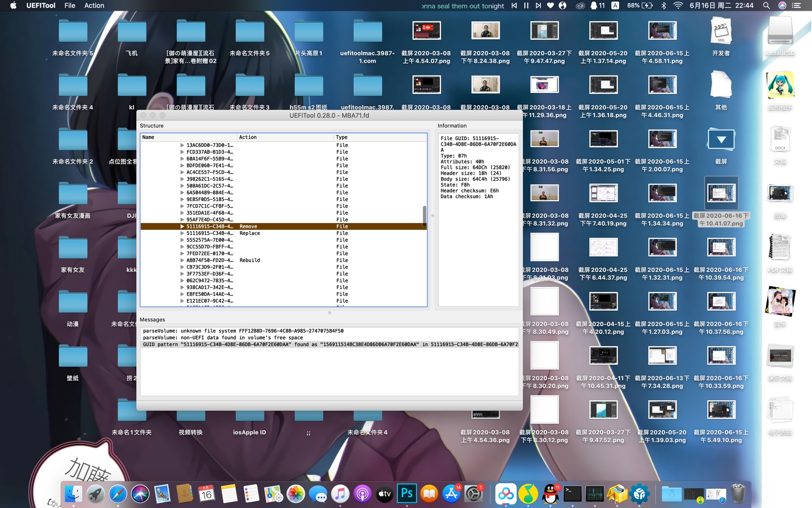
Task: Open Maps app in the dock
Action: [274, 494]
